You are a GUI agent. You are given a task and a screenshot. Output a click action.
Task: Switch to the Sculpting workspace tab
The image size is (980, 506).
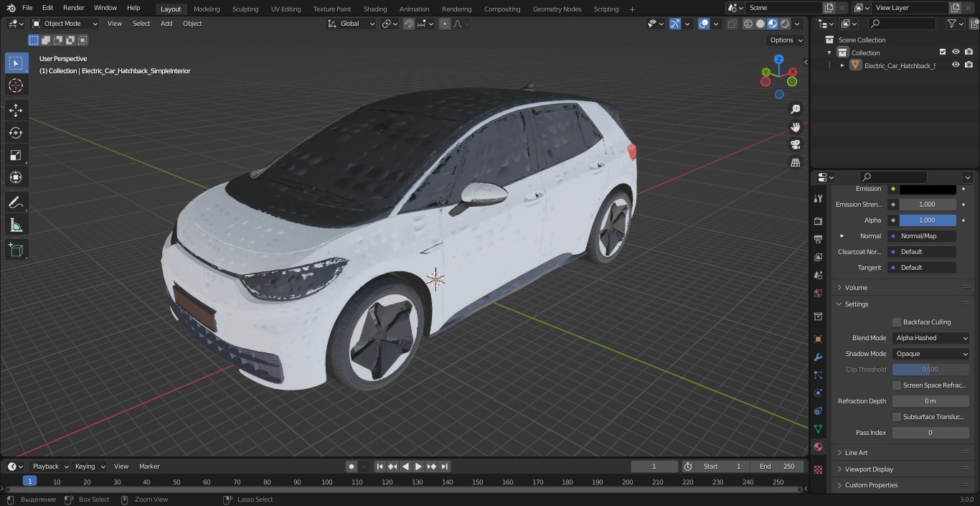pos(245,9)
